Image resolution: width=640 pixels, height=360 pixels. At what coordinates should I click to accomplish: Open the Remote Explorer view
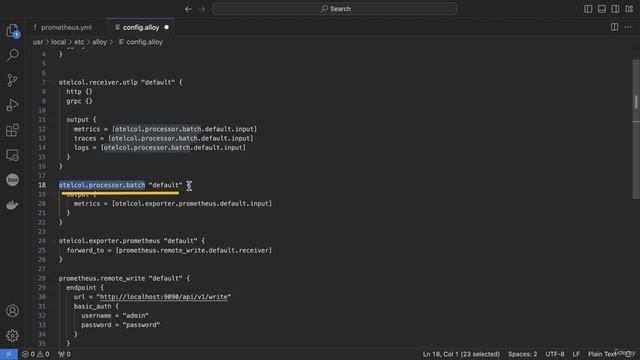13,155
